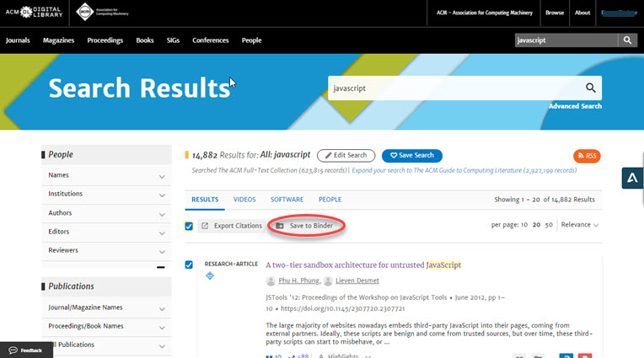Click the Association for Computing Machinery diamond logo
644x358 pixels.
[x=84, y=12]
